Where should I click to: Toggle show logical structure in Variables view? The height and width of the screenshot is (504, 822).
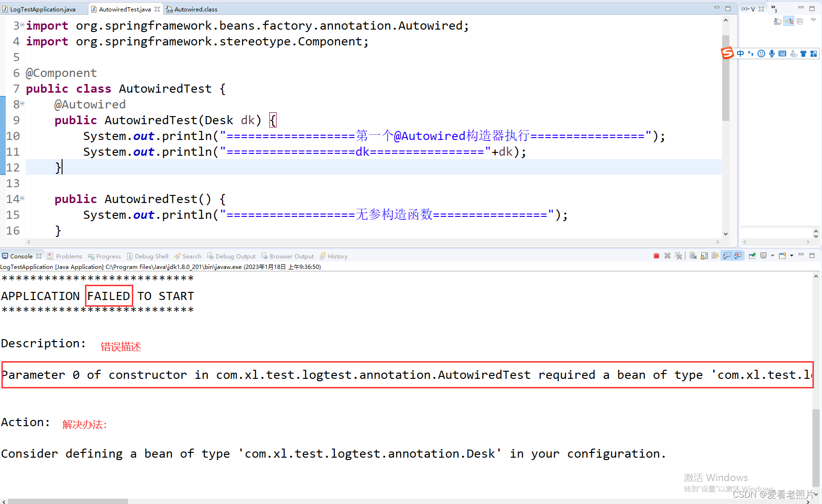(x=789, y=21)
